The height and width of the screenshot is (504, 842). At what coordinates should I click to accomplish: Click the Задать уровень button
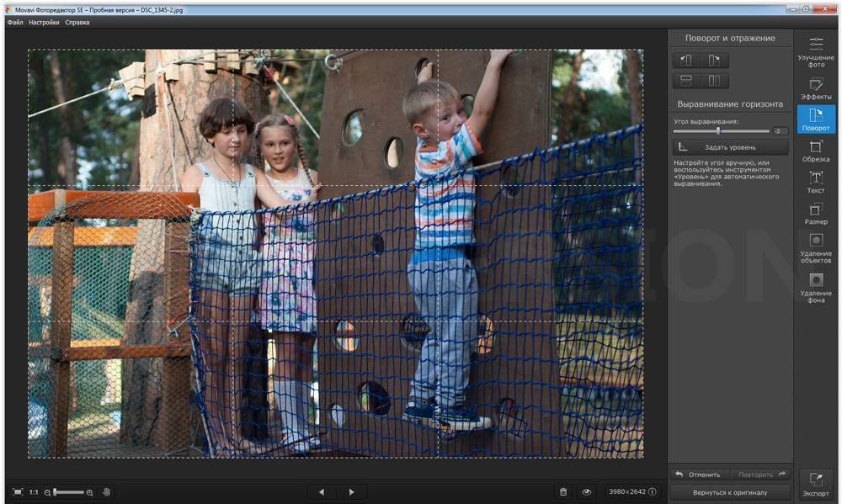[730, 147]
